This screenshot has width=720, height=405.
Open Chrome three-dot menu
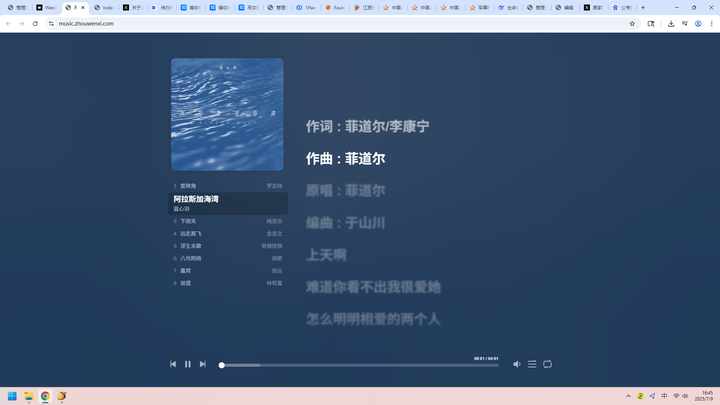[711, 23]
